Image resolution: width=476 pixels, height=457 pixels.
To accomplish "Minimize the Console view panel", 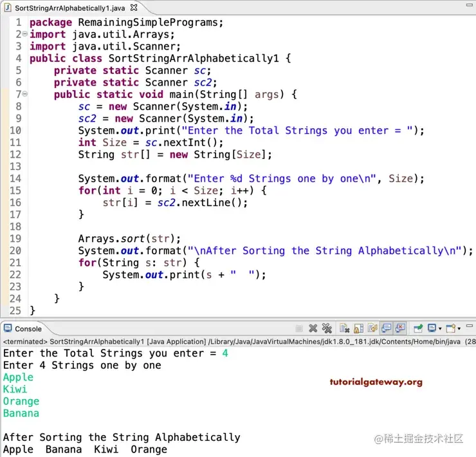I will pyautogui.click(x=470, y=326).
